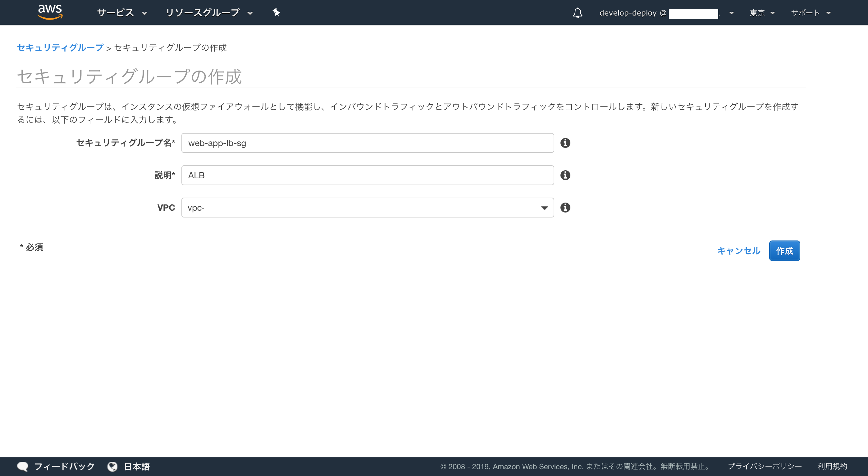
Task: Click info icon next to security group name
Action: [565, 143]
